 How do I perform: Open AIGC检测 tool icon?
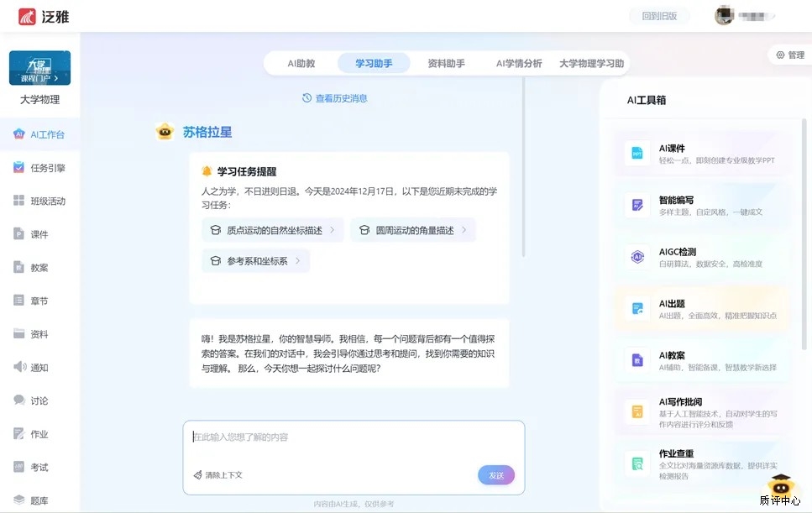637,257
